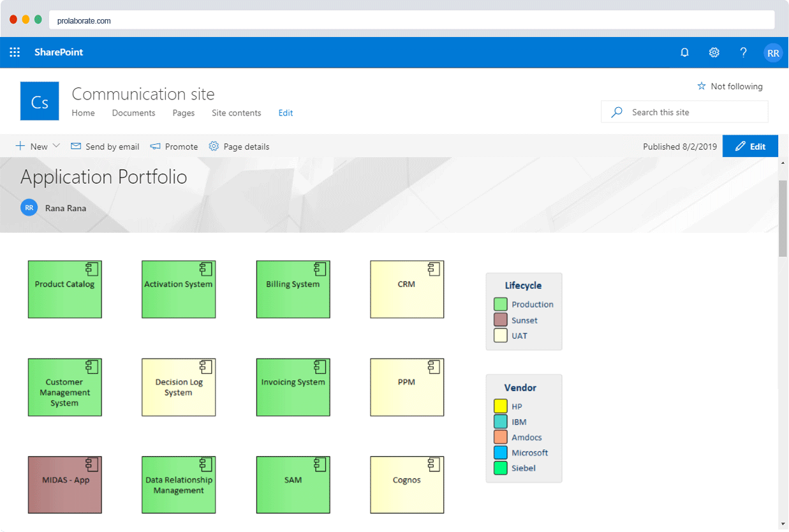Click the Promote button label
The image size is (789, 532).
click(181, 147)
